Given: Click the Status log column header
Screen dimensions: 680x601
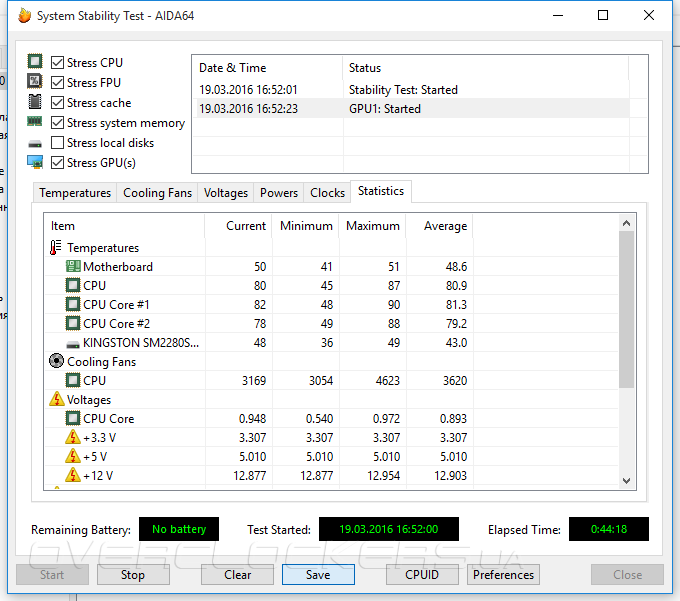Looking at the screenshot, I should coord(486,68).
